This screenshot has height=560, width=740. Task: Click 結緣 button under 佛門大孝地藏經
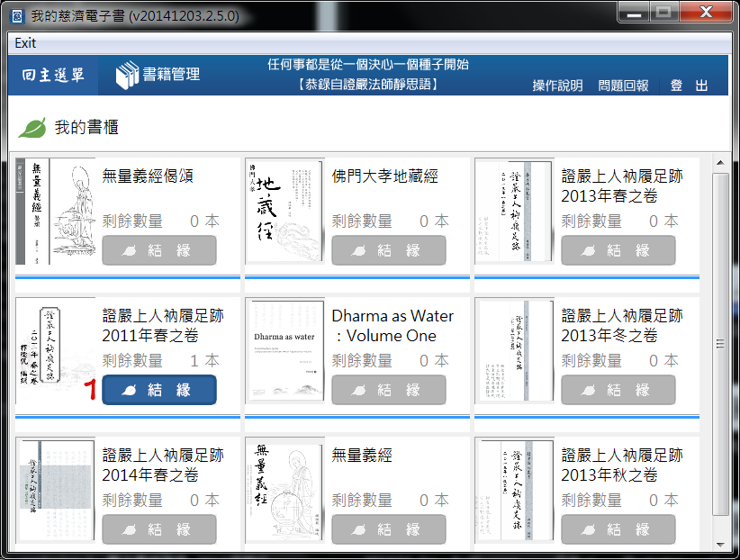[389, 250]
